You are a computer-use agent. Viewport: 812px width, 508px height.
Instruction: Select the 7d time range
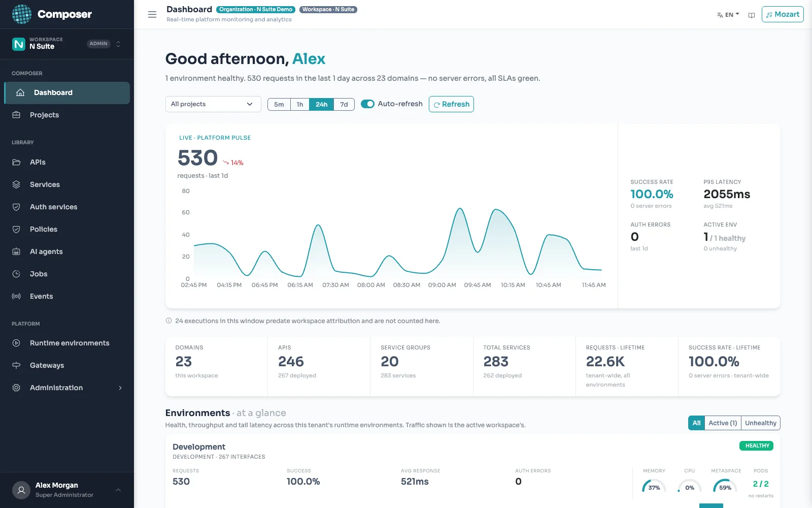coord(344,104)
